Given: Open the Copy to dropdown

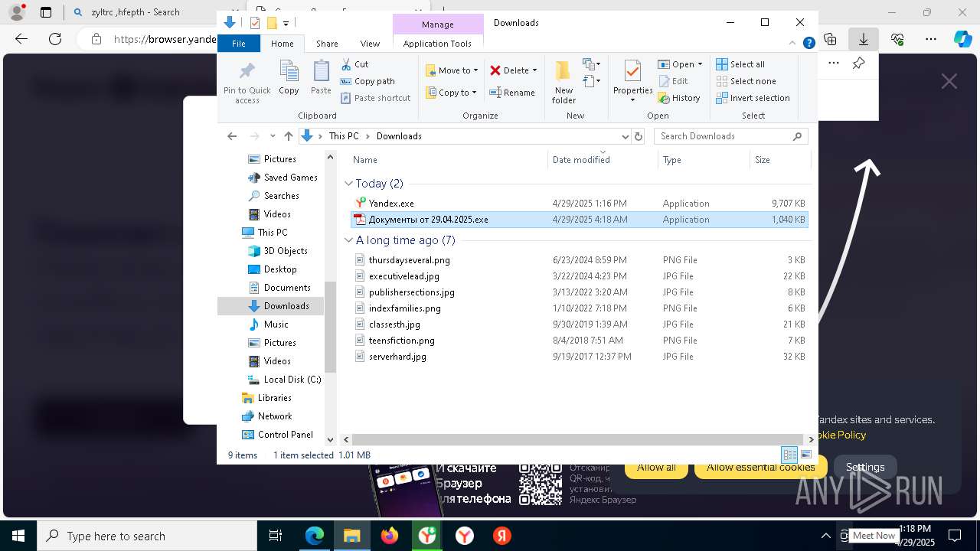Looking at the screenshot, I should pyautogui.click(x=452, y=93).
